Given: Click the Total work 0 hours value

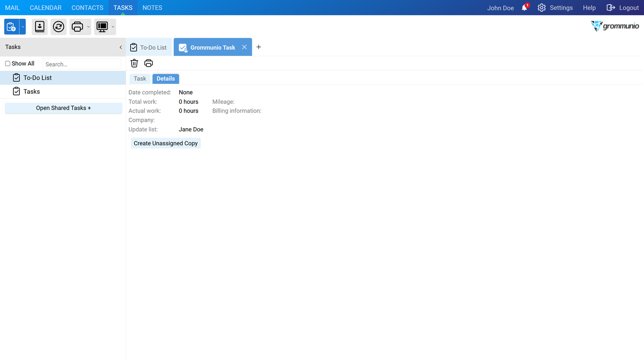Looking at the screenshot, I should coord(189,102).
